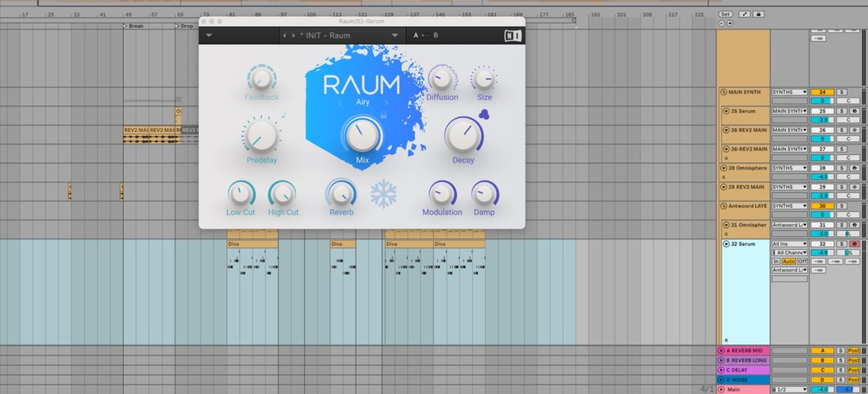Set 32 Serum monitoring to In
The width and height of the screenshot is (868, 394).
click(776, 261)
